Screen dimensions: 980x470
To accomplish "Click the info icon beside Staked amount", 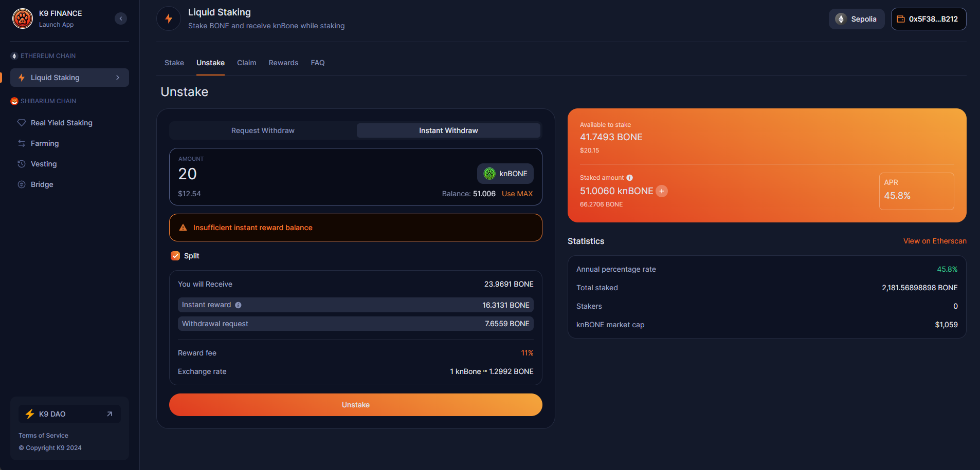I will 630,178.
